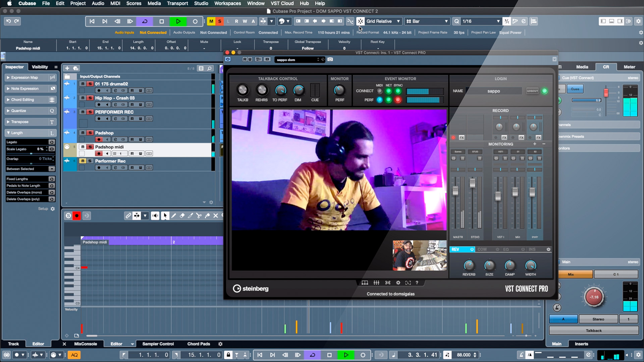Click the help question mark in VST Connect
This screenshot has height=362, width=644.
click(417, 283)
